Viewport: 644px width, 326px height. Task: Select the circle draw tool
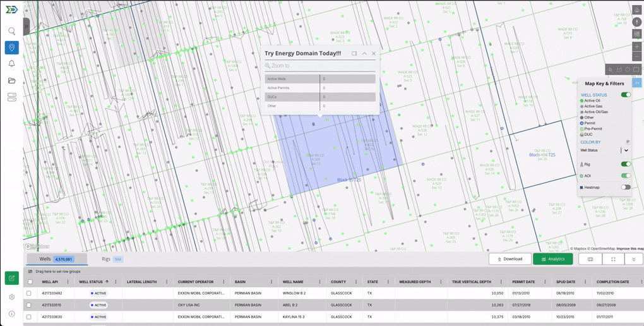(x=628, y=69)
